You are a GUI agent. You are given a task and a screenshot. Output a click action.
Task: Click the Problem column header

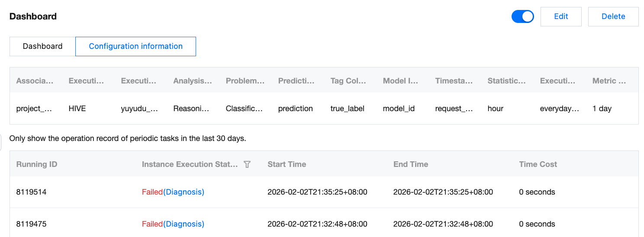(245, 81)
